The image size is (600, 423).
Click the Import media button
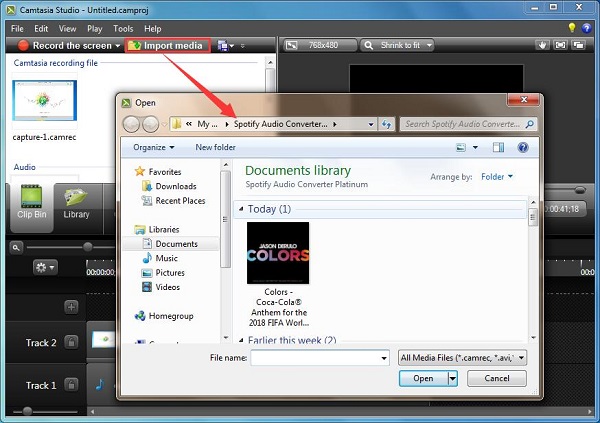click(x=168, y=46)
